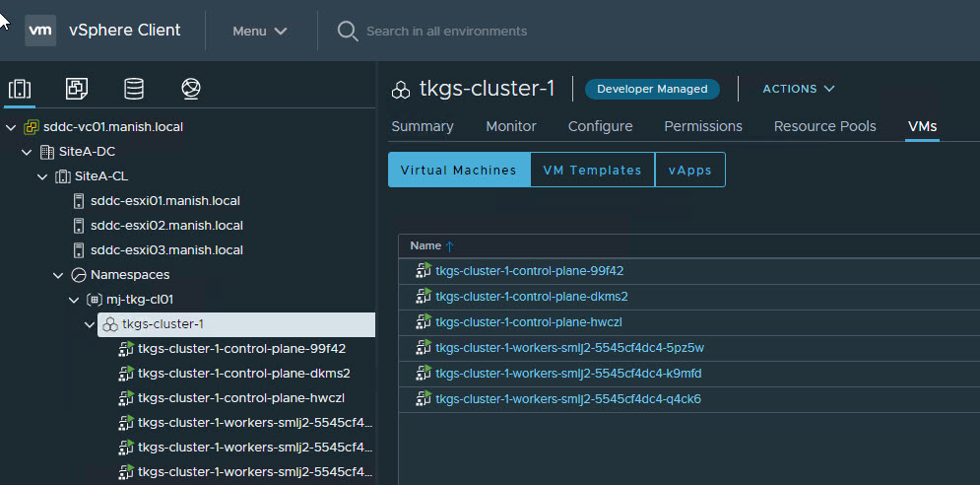Switch to VMs and Templates inventory icon
This screenshot has height=485, width=980.
pyautogui.click(x=76, y=89)
